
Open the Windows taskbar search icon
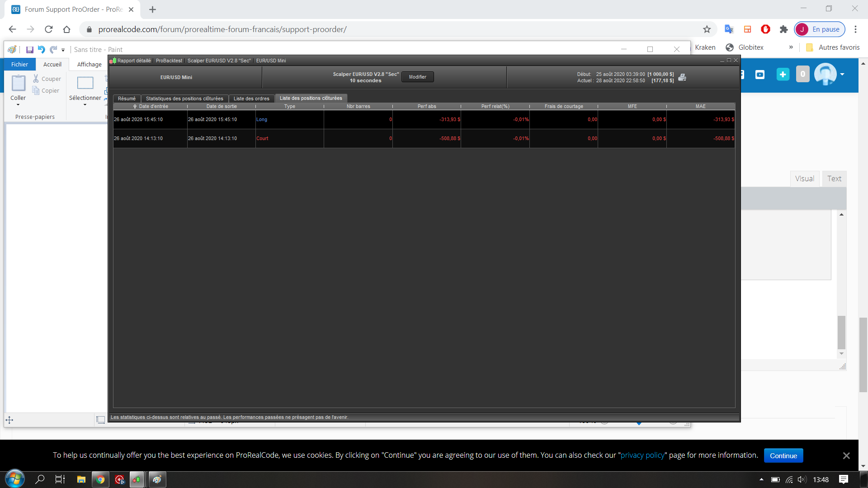pos(40,479)
